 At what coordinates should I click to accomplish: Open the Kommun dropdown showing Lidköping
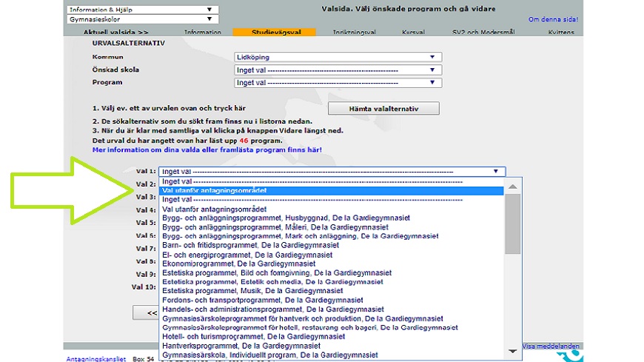(x=338, y=57)
